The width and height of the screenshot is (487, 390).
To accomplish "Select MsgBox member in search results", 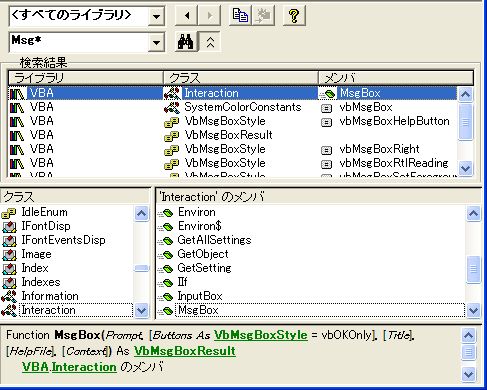I will point(360,93).
